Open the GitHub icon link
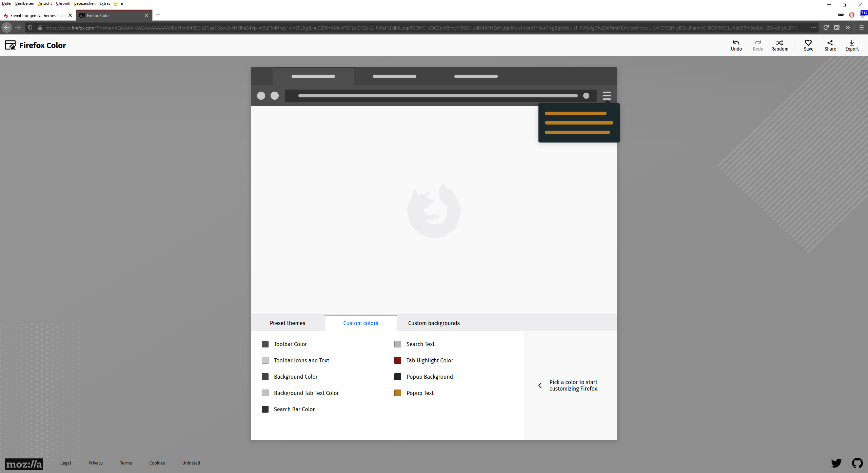 [x=857, y=463]
